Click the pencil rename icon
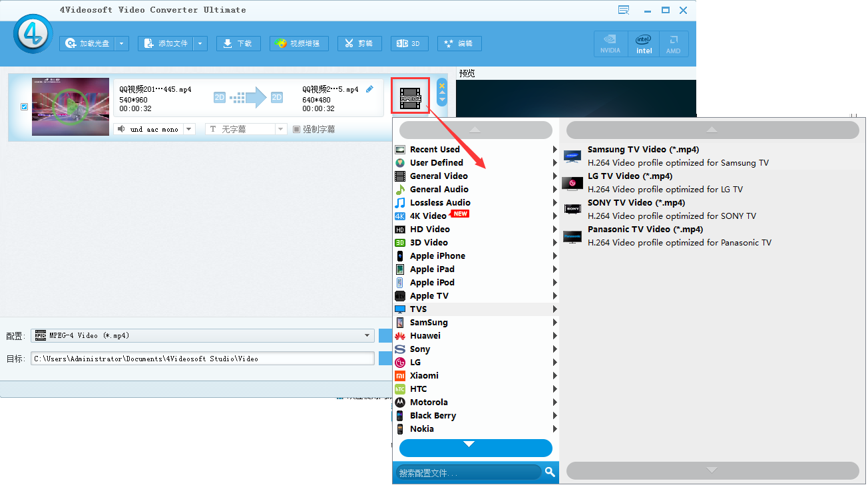The width and height of the screenshot is (868, 487). [x=370, y=88]
